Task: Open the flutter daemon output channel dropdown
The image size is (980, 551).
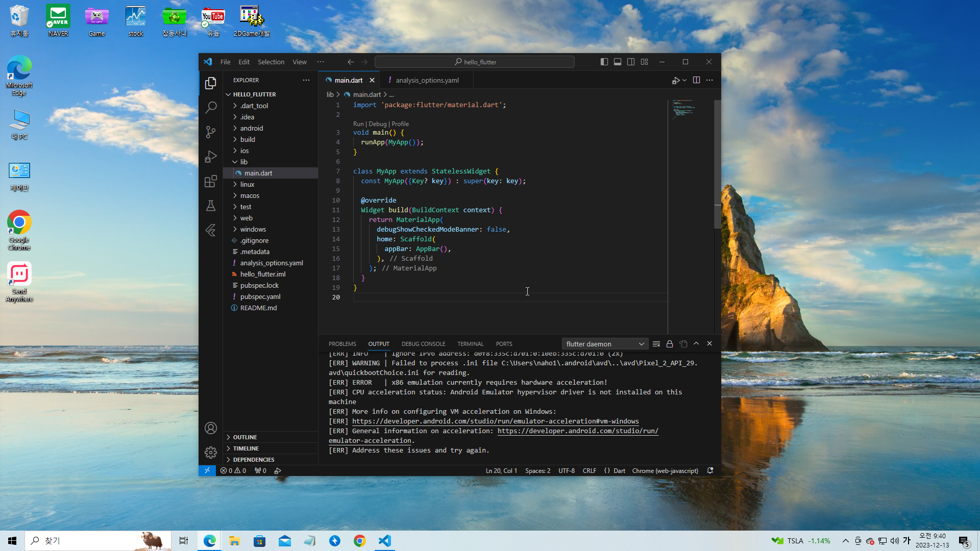Action: (x=605, y=344)
